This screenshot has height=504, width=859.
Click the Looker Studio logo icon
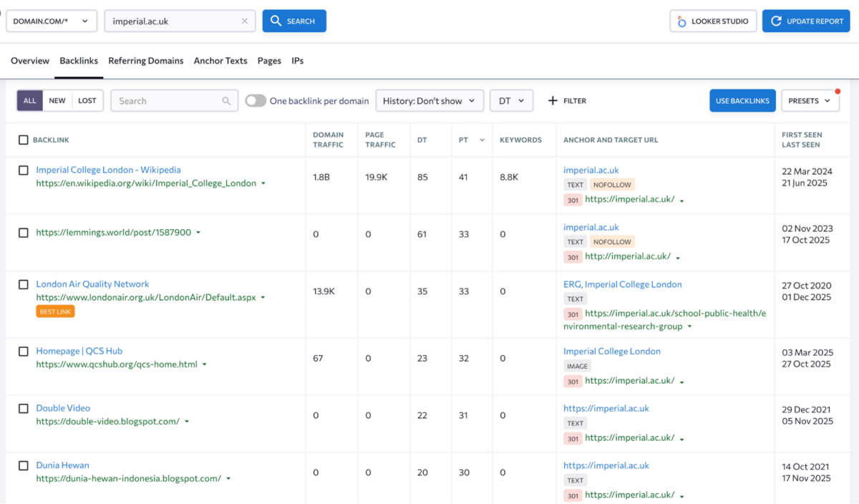click(681, 21)
